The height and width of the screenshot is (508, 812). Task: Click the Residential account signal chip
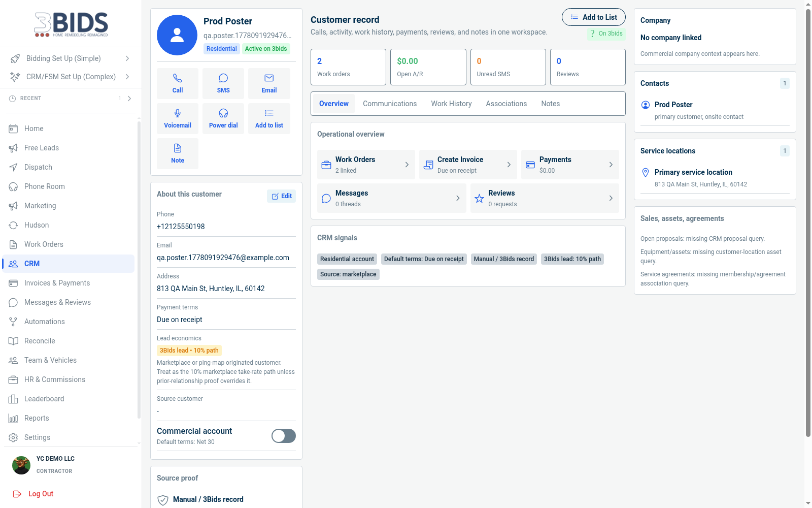pyautogui.click(x=347, y=259)
